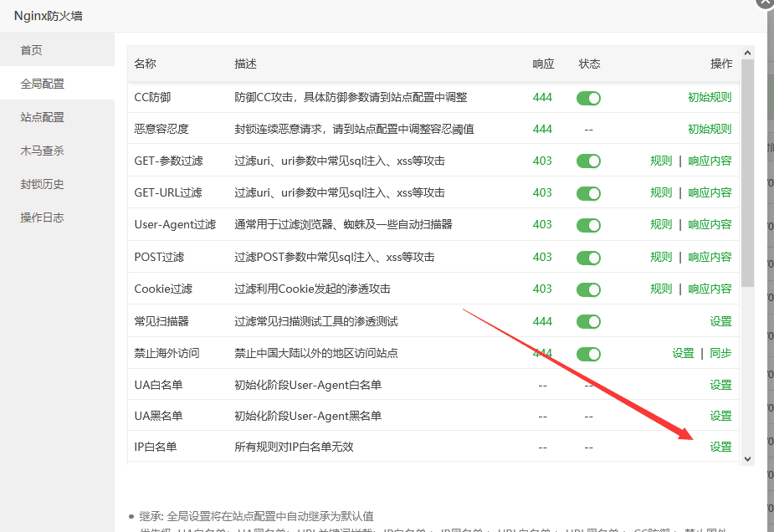Disable the GET-参数过滤 switch
The height and width of the screenshot is (532, 774).
(588, 161)
